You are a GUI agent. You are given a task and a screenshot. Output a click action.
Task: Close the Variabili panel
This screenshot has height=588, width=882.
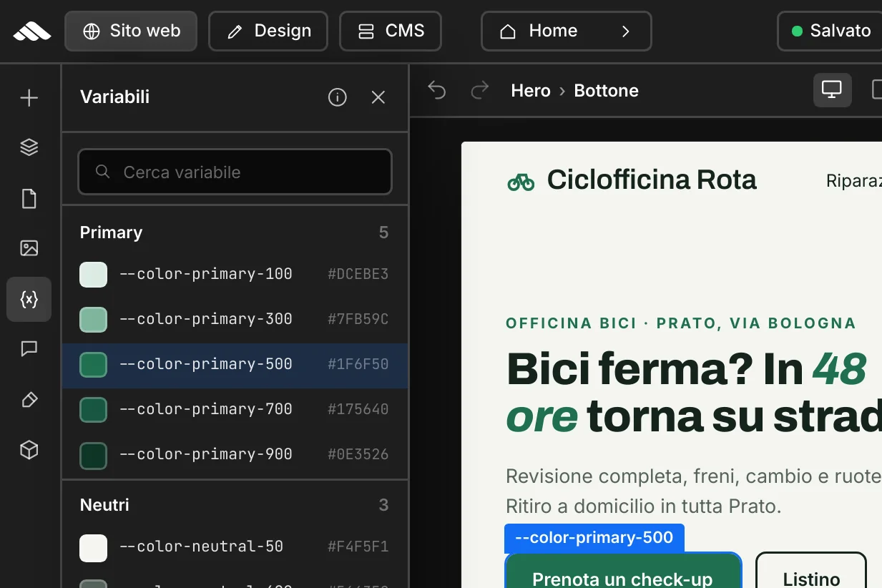[x=378, y=97]
